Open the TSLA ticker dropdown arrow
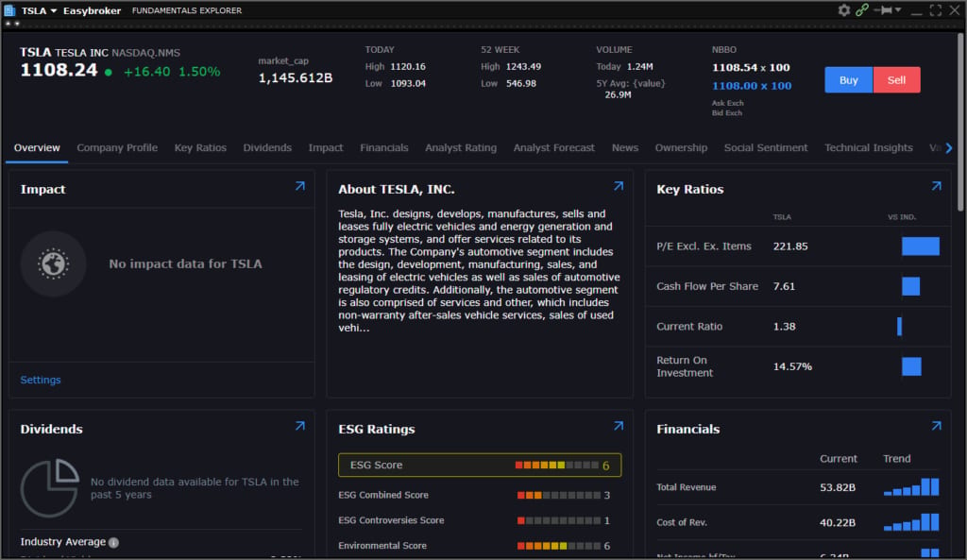967x560 pixels. pos(54,10)
